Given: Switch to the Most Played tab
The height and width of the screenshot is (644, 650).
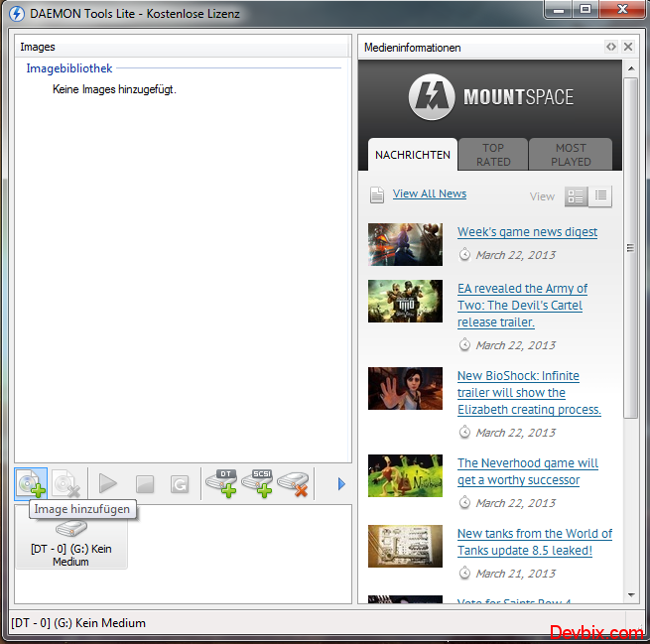Looking at the screenshot, I should [571, 155].
